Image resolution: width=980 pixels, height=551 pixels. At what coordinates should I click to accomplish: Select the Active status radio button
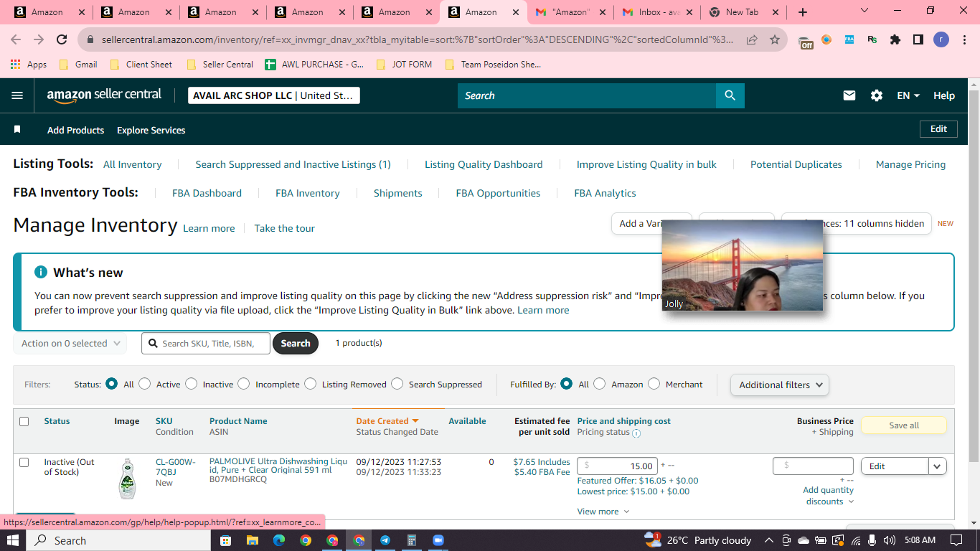coord(145,384)
